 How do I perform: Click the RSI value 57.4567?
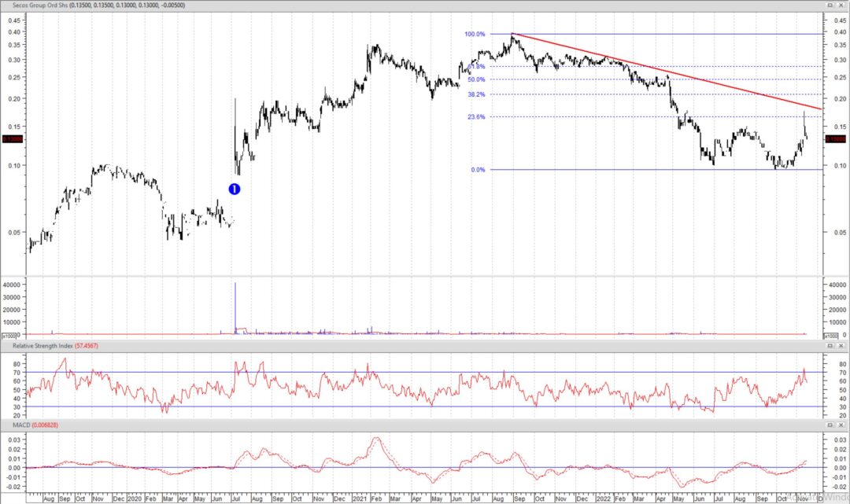[x=87, y=346]
